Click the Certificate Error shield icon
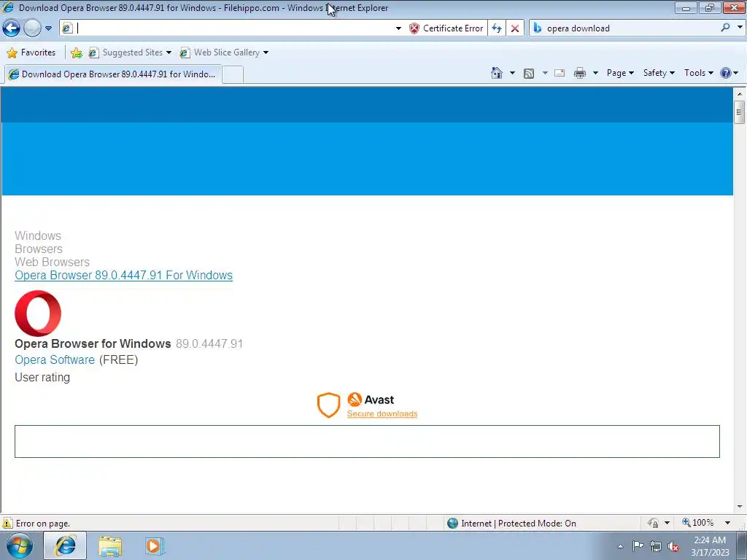The image size is (747, 560). 414,28
